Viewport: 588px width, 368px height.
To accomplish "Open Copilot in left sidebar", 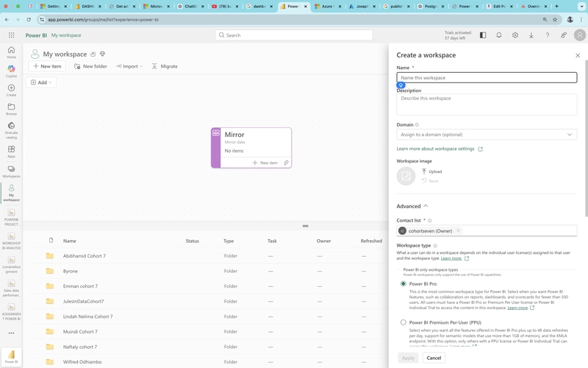I will 11,71.
